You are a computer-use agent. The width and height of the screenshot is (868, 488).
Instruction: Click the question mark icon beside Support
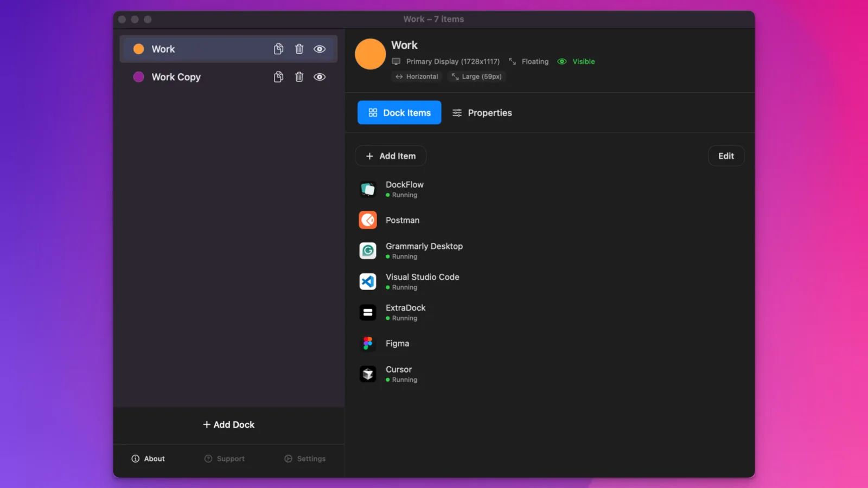point(208,459)
